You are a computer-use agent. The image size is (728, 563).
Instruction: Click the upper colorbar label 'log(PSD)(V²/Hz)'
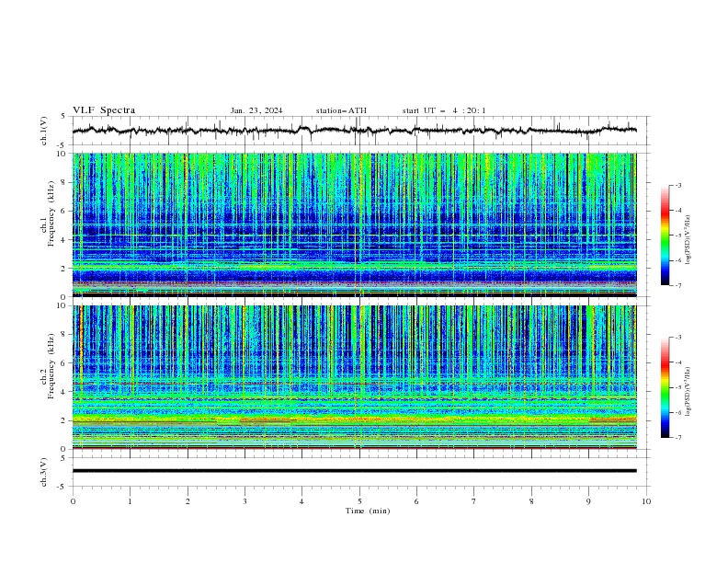click(x=688, y=240)
